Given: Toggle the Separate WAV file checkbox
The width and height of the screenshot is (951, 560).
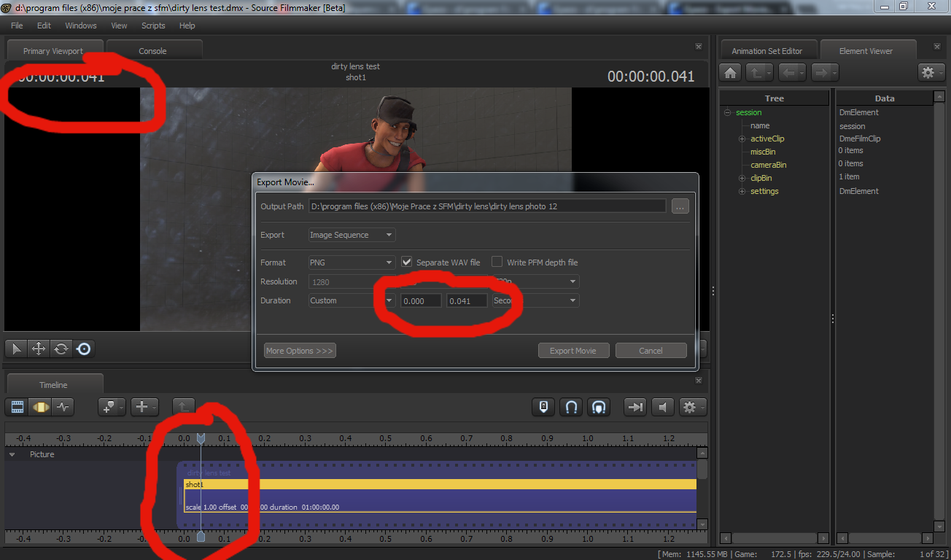Looking at the screenshot, I should click(x=407, y=262).
